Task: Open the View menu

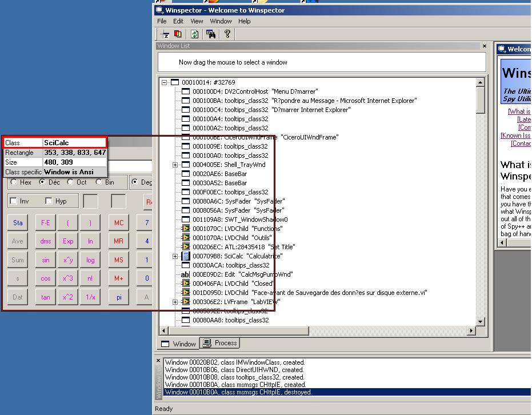Action: (x=197, y=21)
